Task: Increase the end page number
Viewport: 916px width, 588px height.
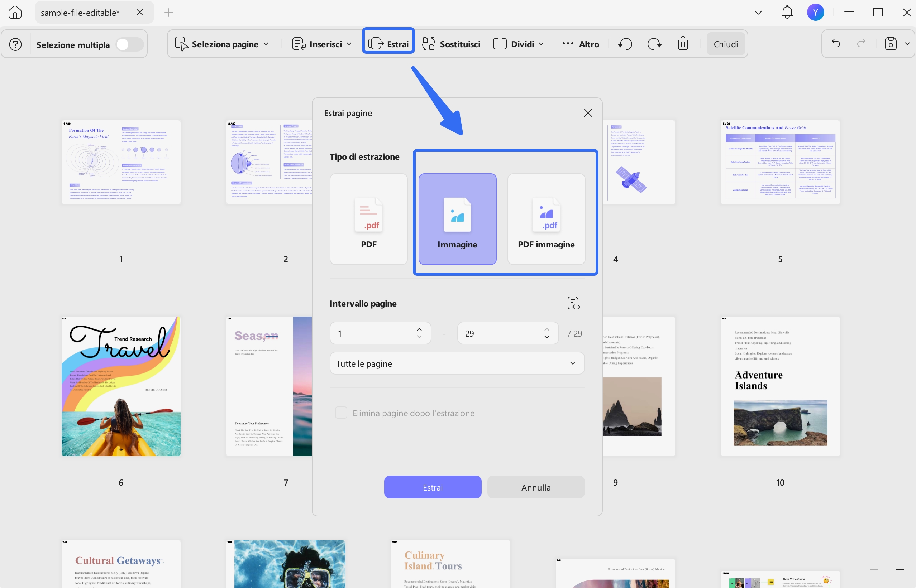Action: point(547,329)
